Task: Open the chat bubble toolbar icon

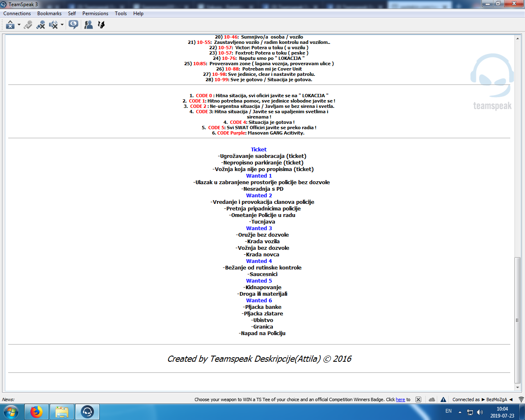Action: [73, 25]
